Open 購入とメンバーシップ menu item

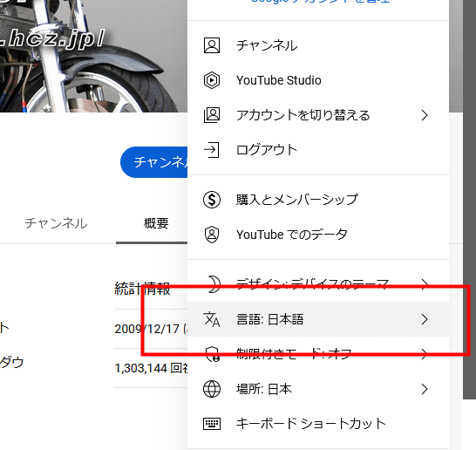318,200
